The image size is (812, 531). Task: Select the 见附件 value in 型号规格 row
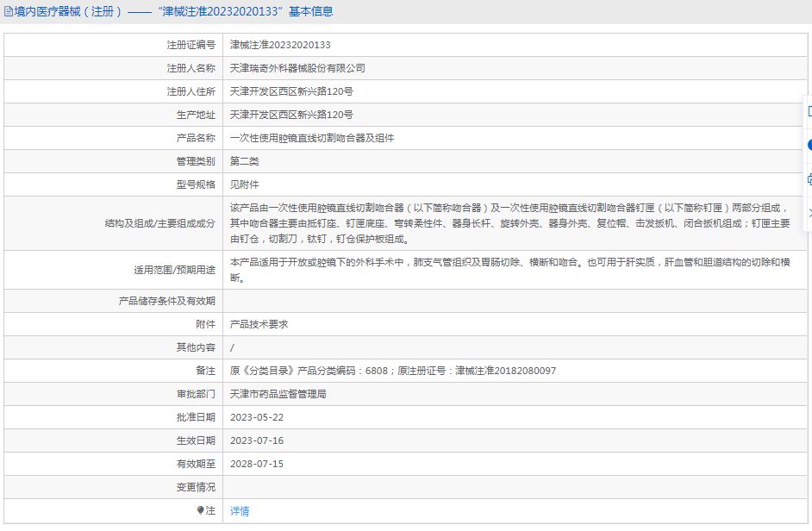[x=245, y=185]
